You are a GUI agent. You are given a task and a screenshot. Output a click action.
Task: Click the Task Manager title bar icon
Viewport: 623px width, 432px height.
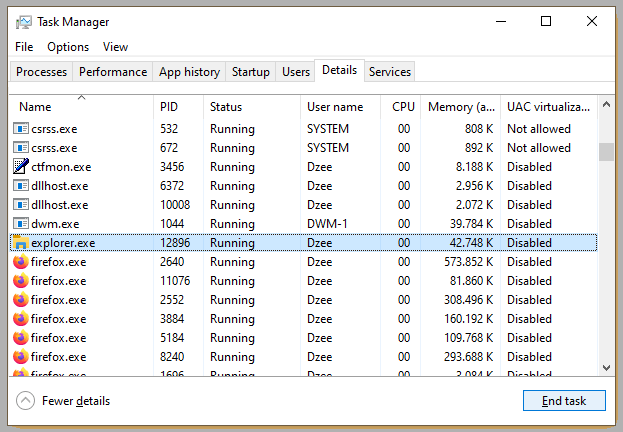(x=23, y=22)
